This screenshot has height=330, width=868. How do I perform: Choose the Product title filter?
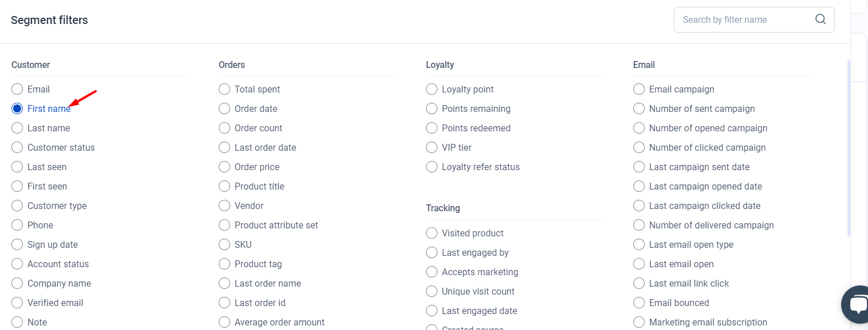(224, 186)
